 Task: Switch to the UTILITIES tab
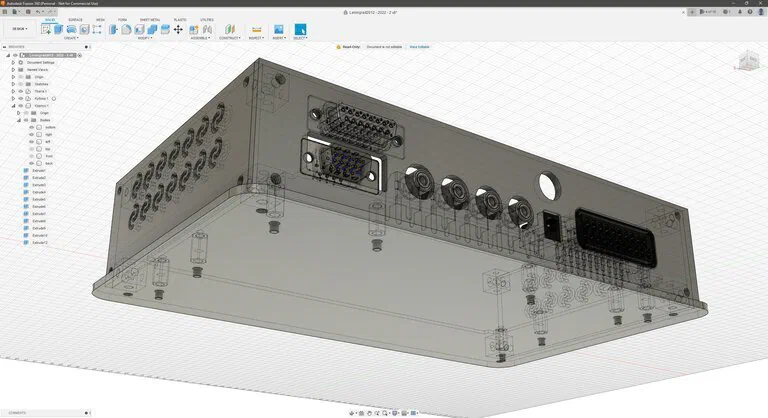(207, 20)
